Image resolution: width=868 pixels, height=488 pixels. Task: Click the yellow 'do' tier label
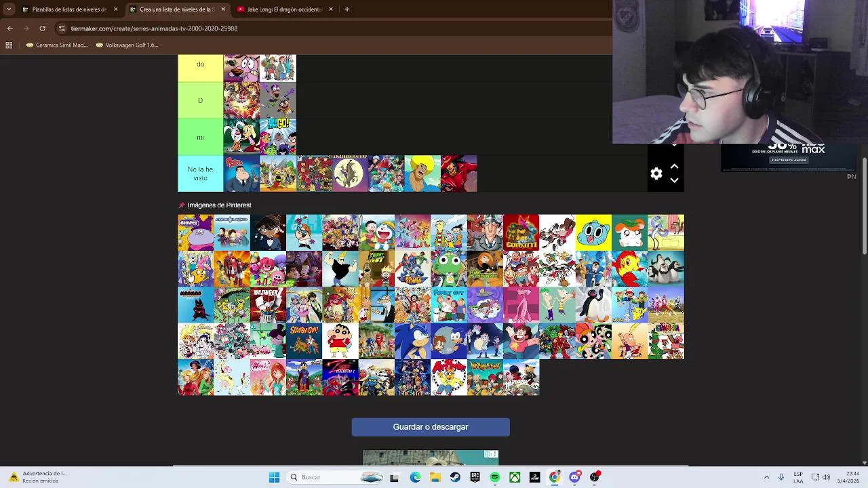[x=201, y=68]
